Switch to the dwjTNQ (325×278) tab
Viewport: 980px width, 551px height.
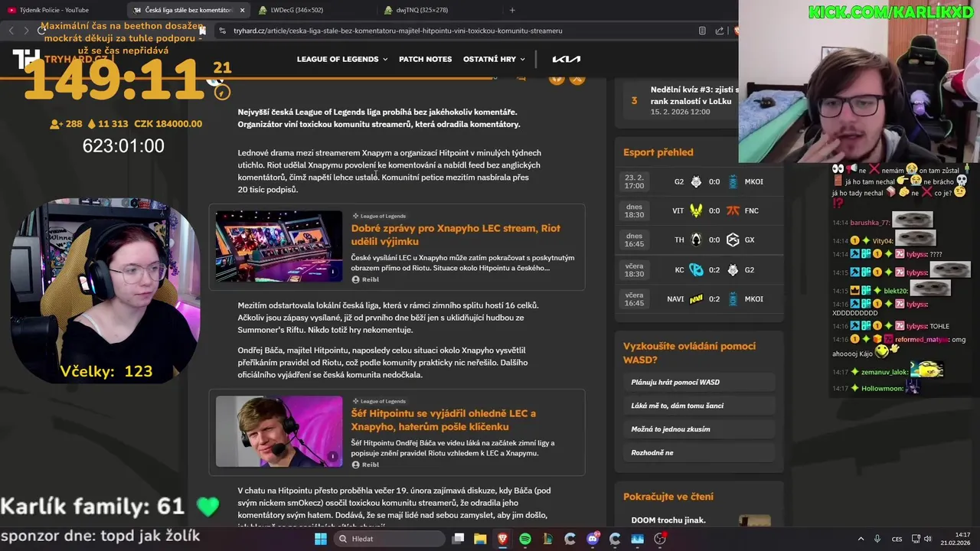[422, 10]
